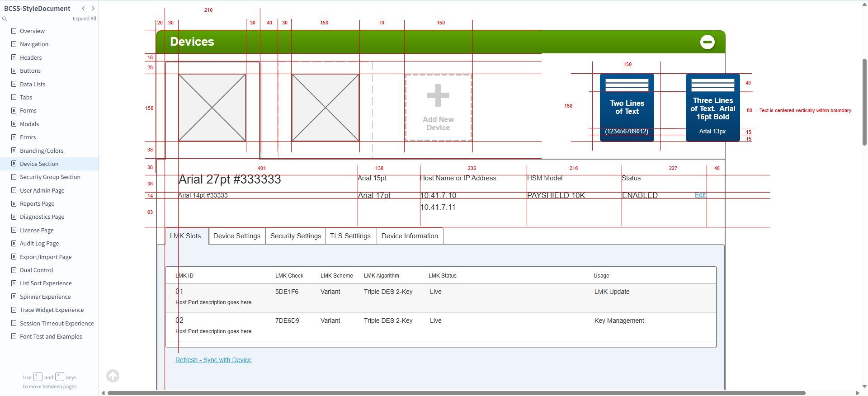Image resolution: width=868 pixels, height=396 pixels.
Task: Switch to the Security Settings tab
Action: pyautogui.click(x=296, y=236)
